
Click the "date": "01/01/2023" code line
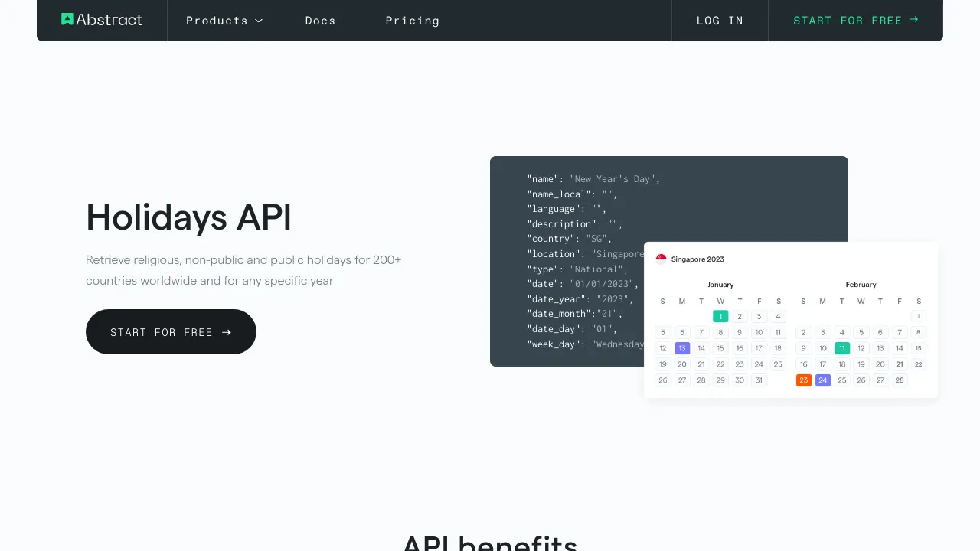[583, 284]
